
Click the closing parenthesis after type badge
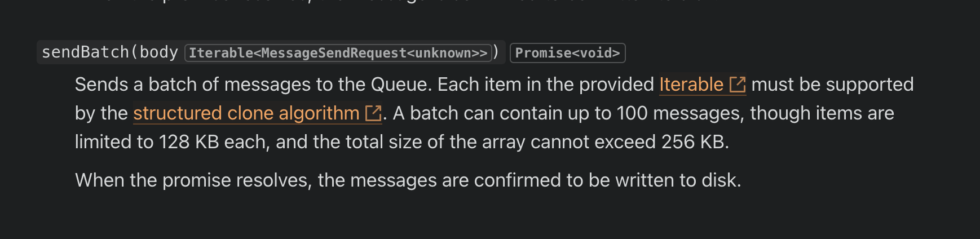[x=496, y=52]
